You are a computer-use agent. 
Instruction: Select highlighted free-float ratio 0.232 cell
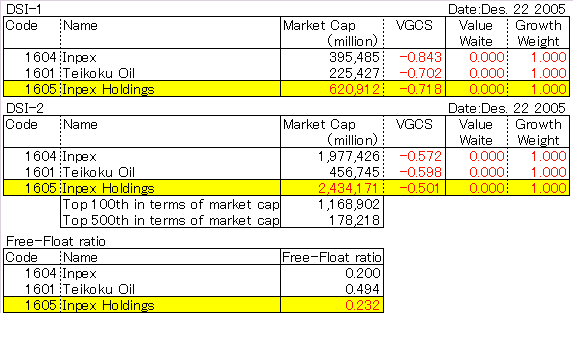point(332,305)
